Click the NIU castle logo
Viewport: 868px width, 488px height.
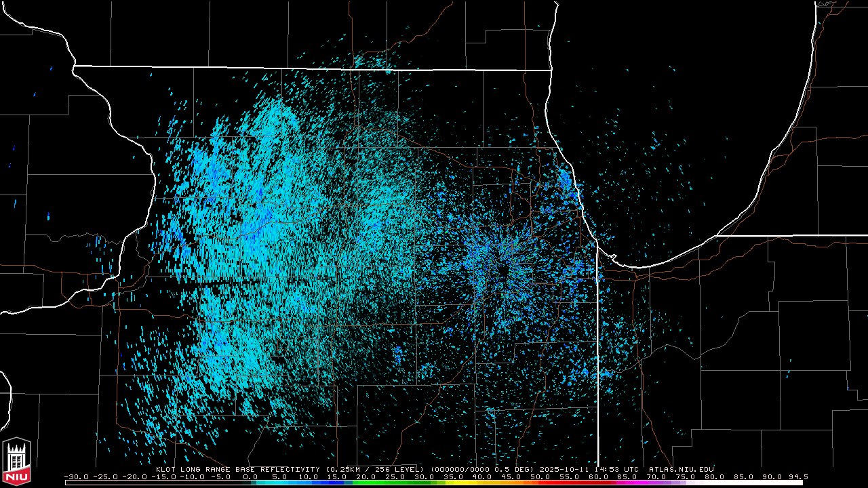16,462
